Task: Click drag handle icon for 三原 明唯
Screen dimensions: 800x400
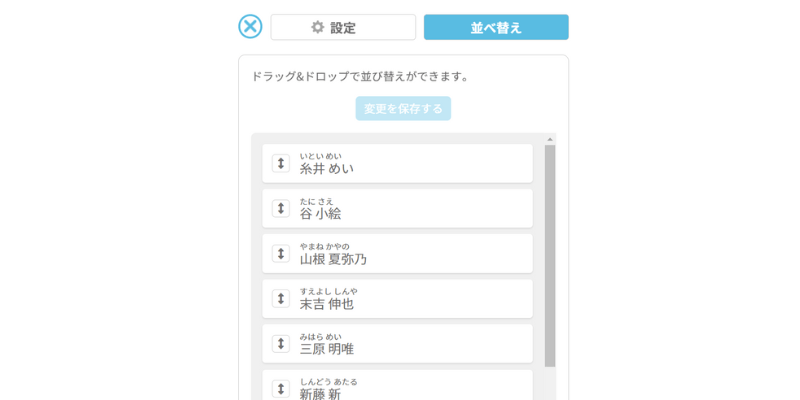Action: pyautogui.click(x=281, y=343)
